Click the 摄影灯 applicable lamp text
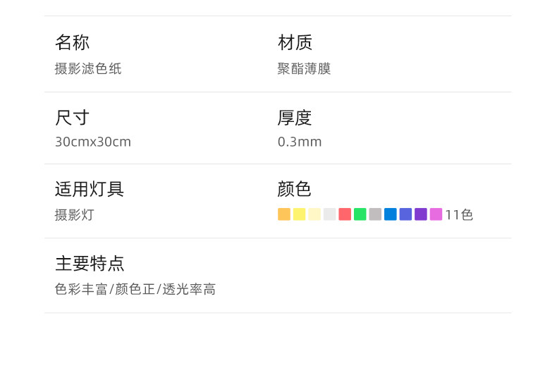The width and height of the screenshot is (557, 392). coord(74,215)
